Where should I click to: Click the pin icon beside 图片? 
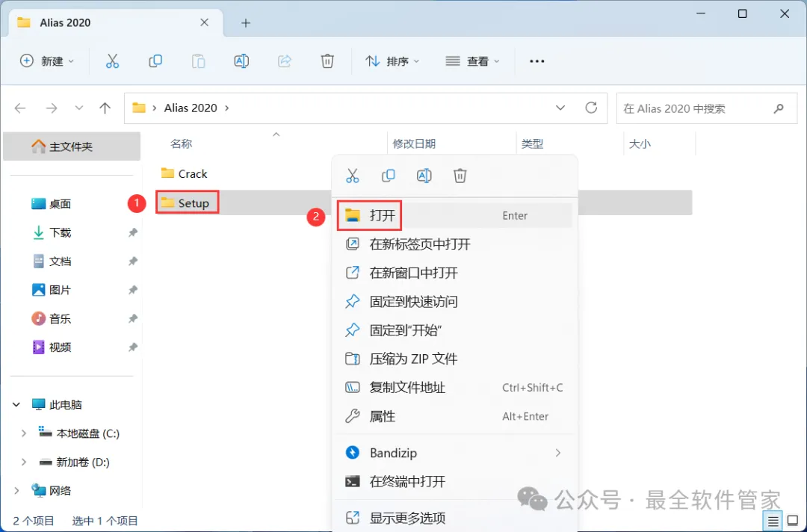(133, 290)
